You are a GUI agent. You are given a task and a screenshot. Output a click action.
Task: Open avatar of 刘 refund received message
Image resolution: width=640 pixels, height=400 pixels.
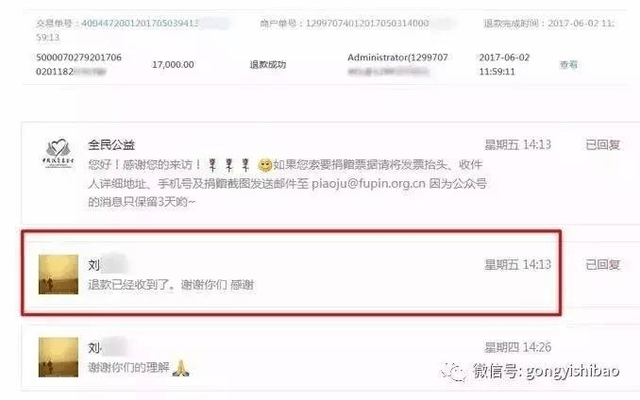[x=58, y=274]
